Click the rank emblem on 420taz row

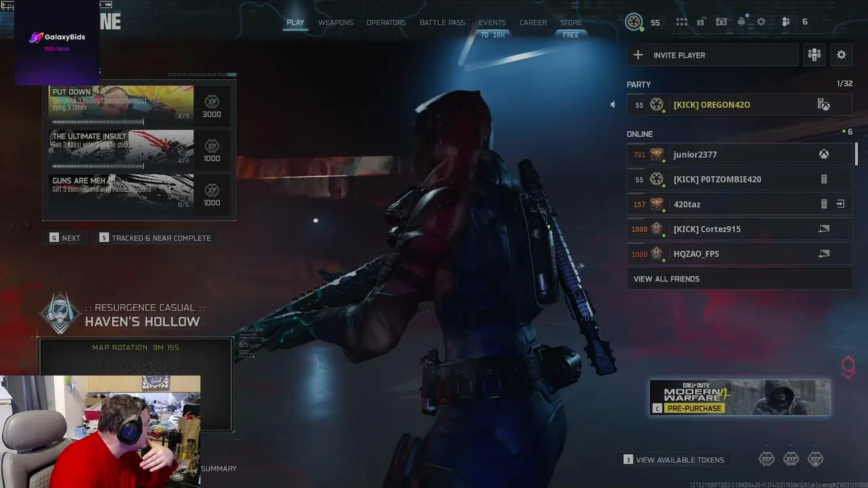coord(656,204)
